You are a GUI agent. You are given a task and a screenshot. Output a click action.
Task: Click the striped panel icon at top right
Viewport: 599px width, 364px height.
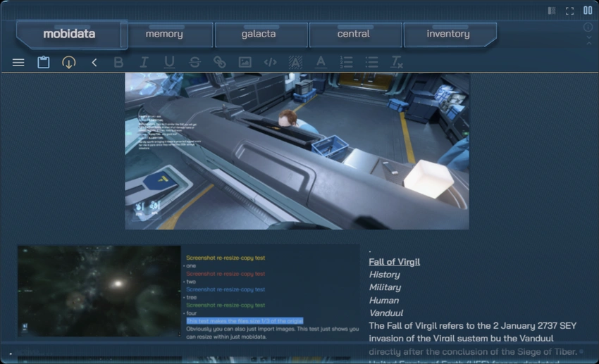coord(552,11)
